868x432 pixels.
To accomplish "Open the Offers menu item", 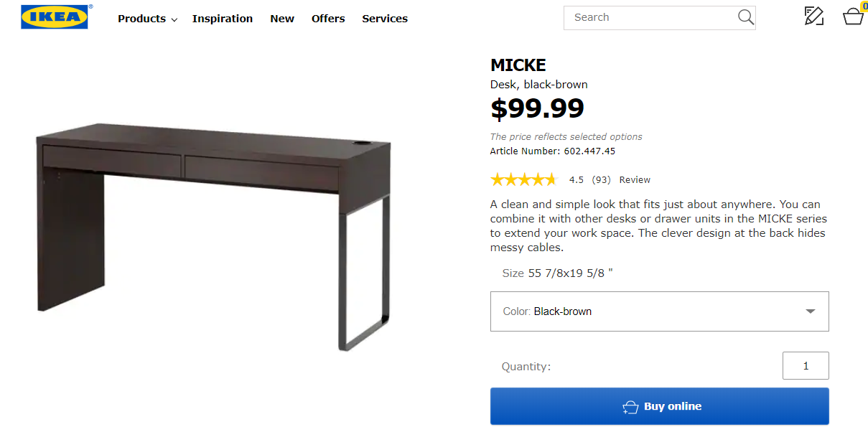I will click(x=328, y=19).
